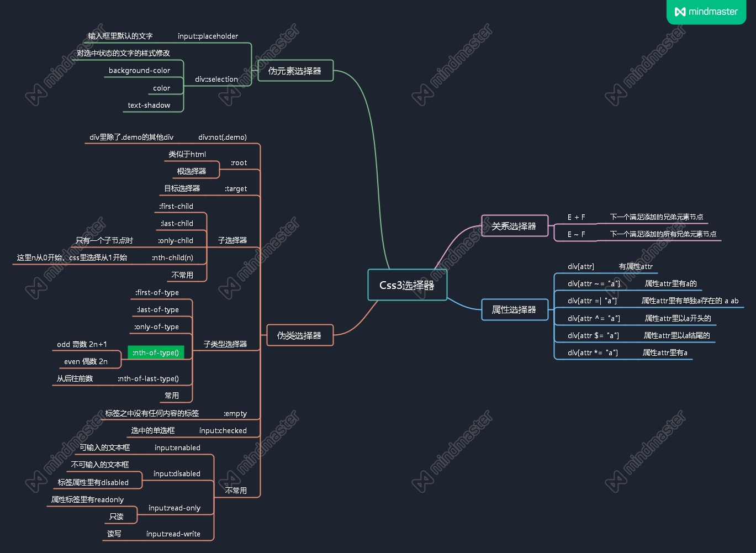Select the 关系选择器 node
This screenshot has height=553, width=756.
[514, 226]
